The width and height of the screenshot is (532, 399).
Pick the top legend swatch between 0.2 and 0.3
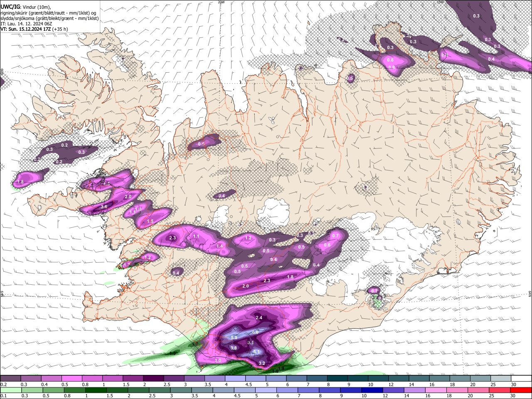coord(11,378)
